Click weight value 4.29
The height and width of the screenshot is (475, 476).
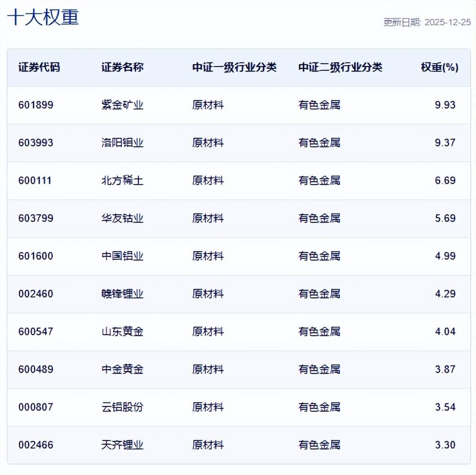tap(445, 294)
